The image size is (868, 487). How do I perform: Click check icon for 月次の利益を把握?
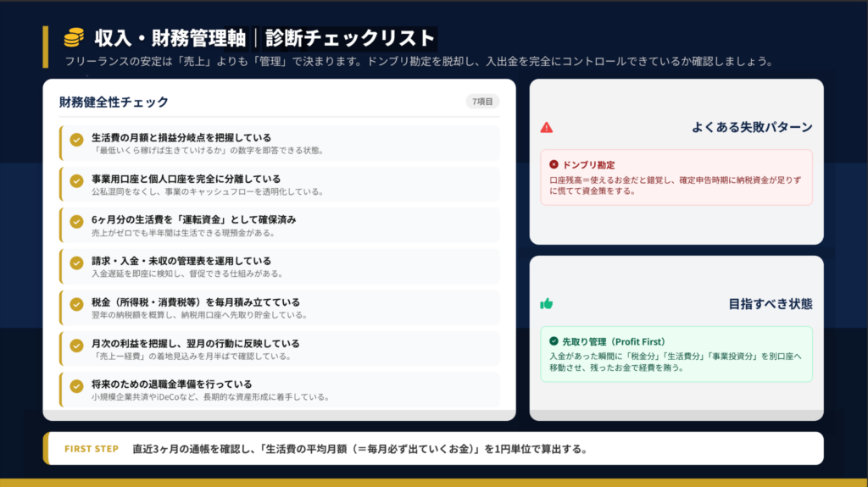(76, 346)
